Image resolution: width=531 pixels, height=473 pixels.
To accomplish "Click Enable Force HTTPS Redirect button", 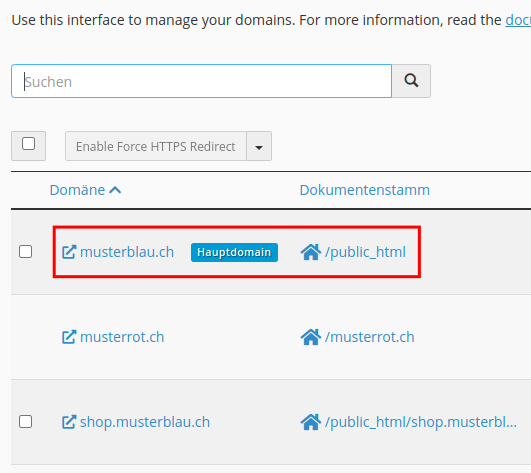I will (156, 146).
